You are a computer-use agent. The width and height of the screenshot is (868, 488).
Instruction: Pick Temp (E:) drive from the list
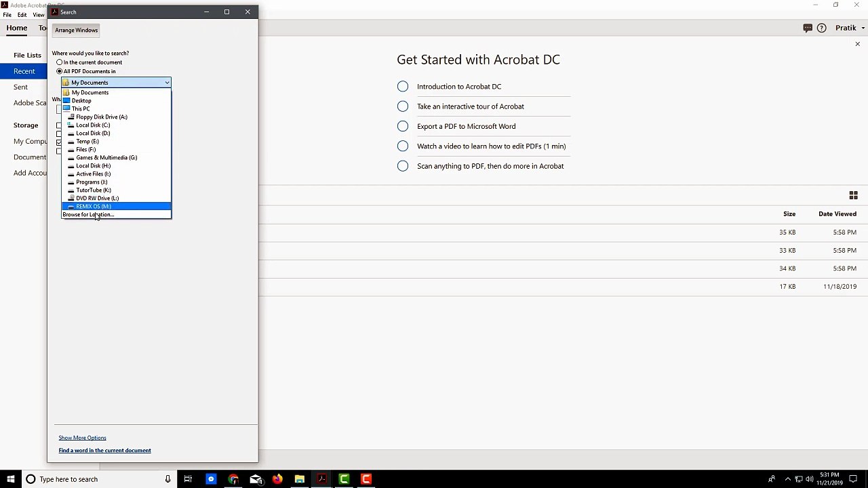click(116, 142)
